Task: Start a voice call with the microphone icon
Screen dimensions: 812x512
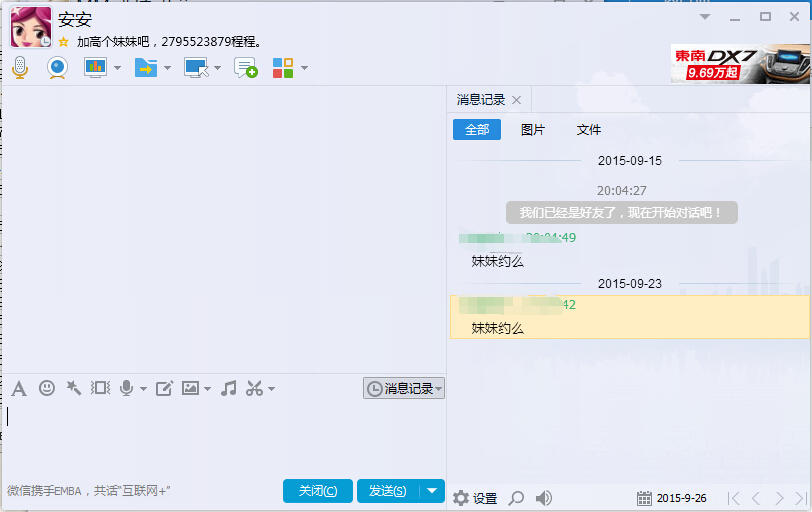Action: click(x=20, y=67)
